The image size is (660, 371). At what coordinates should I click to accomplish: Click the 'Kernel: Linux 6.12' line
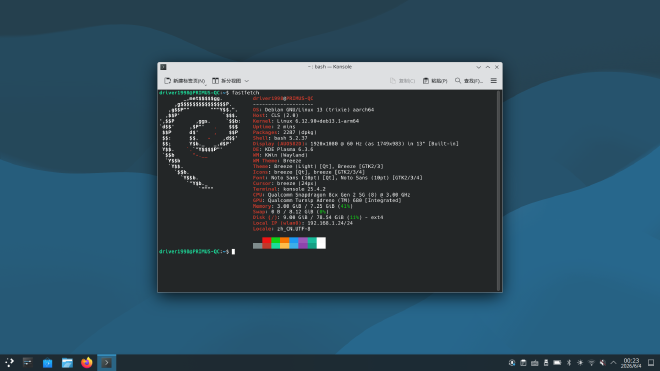click(306, 121)
